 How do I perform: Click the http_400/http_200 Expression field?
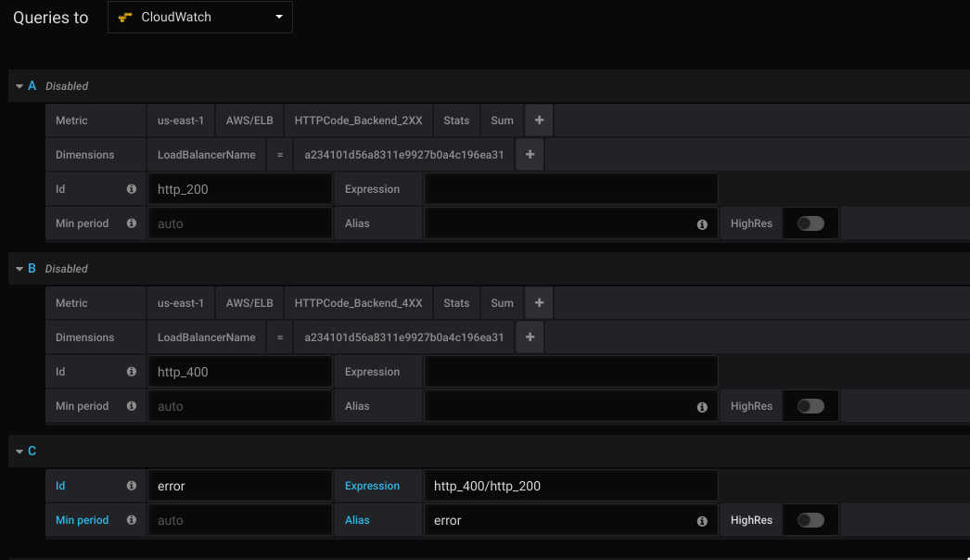click(571, 485)
